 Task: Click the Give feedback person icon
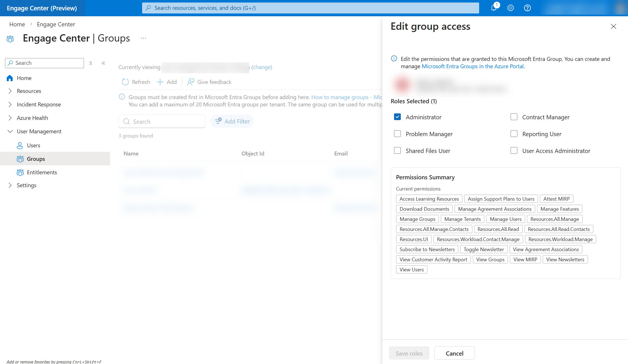tap(191, 82)
